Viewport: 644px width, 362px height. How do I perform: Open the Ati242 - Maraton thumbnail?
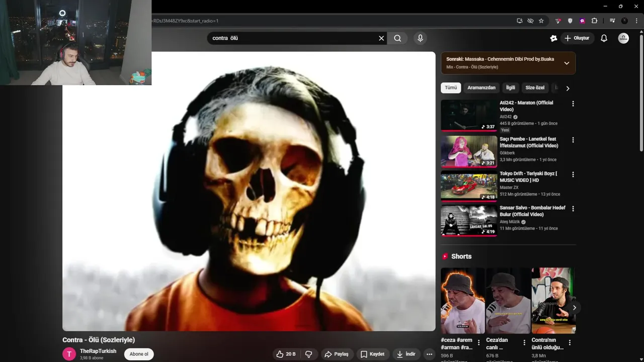tap(469, 115)
